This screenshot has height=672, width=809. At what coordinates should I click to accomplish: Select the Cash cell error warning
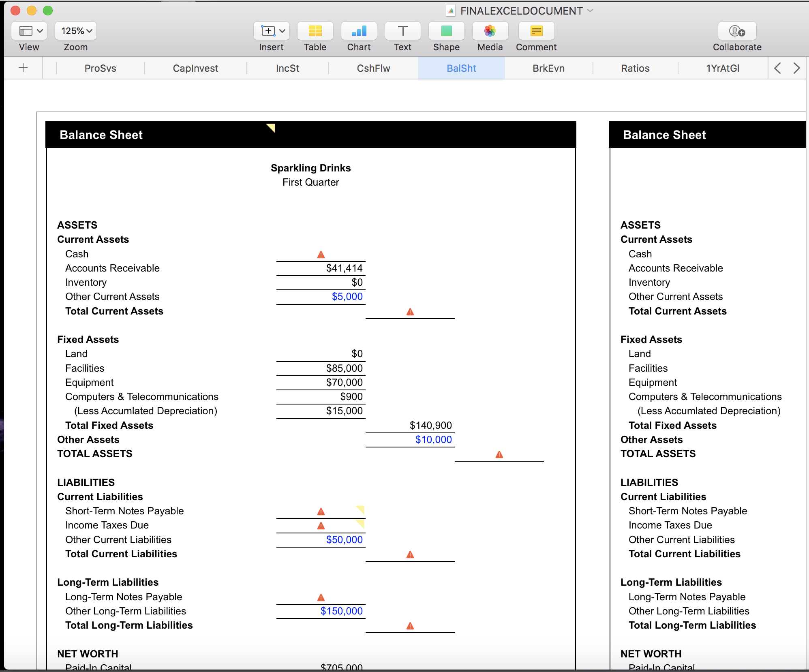[321, 255]
